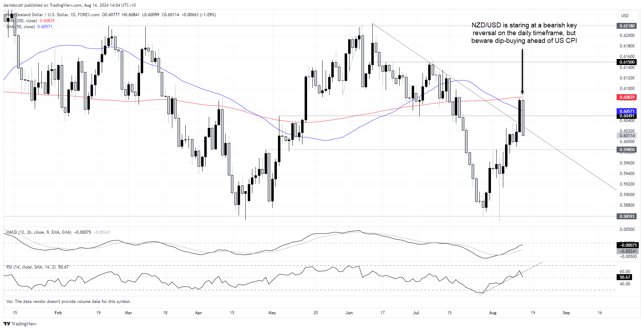The height and width of the screenshot is (330, 644).
Task: Click the 0.62000 price axis tick
Action: pyautogui.click(x=627, y=35)
